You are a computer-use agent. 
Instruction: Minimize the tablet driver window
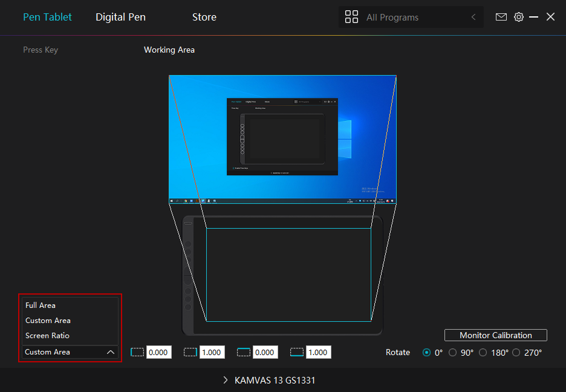point(533,17)
